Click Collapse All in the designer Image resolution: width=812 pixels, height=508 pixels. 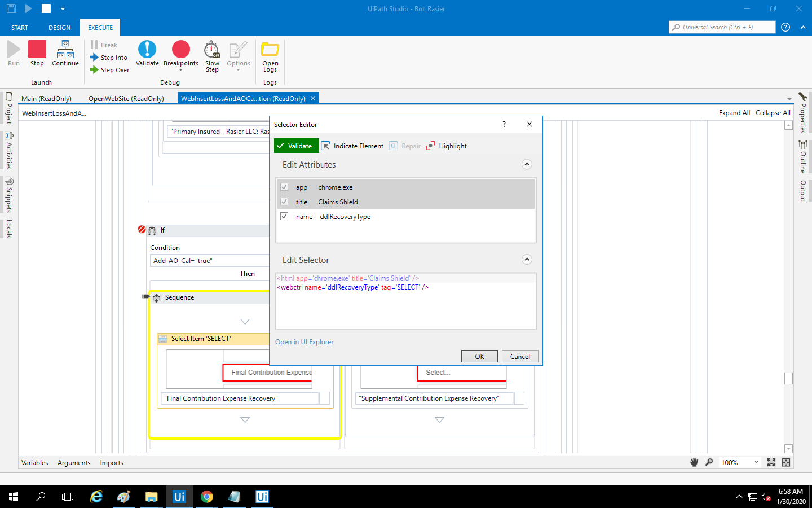[x=773, y=113]
